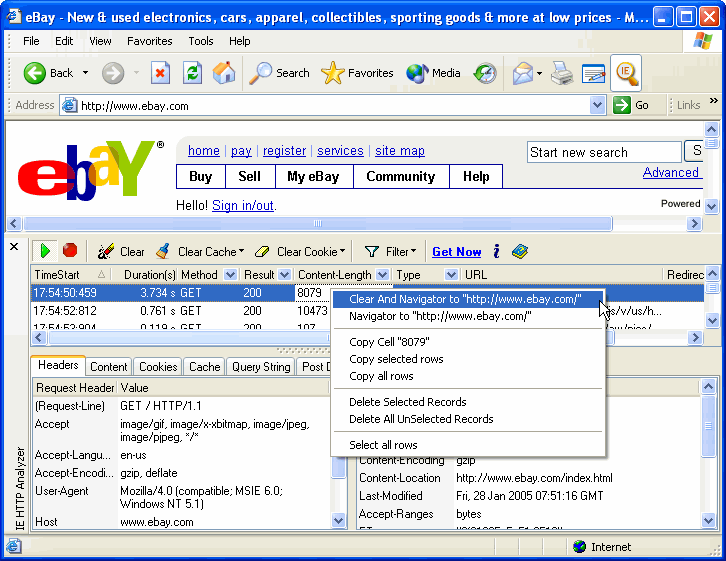Click the My eBay navigation button
The width and height of the screenshot is (726, 561).
[x=313, y=176]
